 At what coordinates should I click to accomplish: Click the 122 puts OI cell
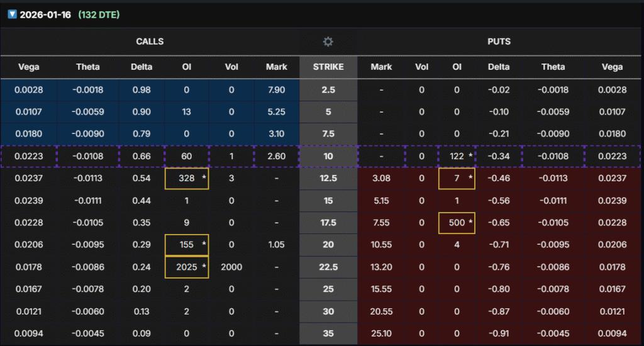(456, 156)
